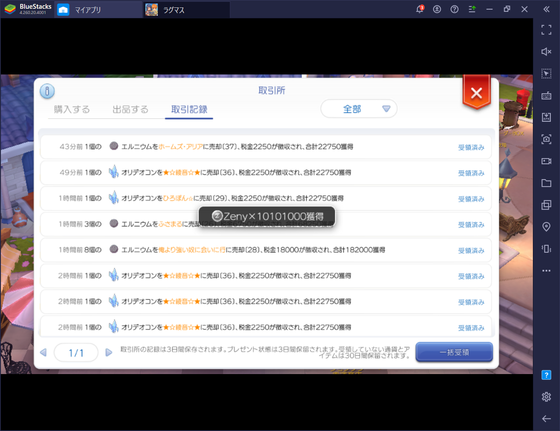Image resolution: width=560 pixels, height=431 pixels.
Task: Click the エルニウム icon in 3個 row
Action: pos(114,224)
